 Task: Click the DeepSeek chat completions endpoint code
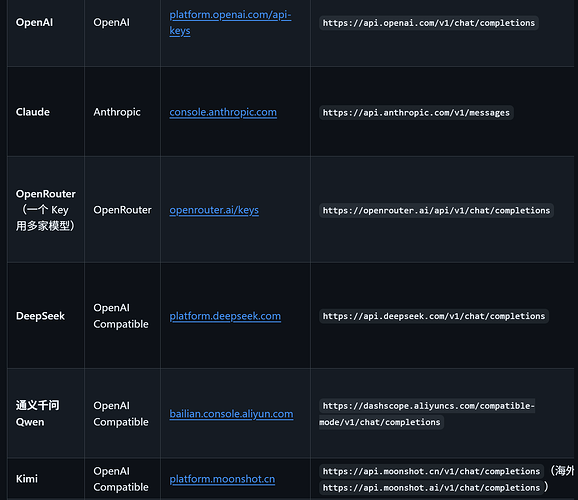pyautogui.click(x=434, y=316)
